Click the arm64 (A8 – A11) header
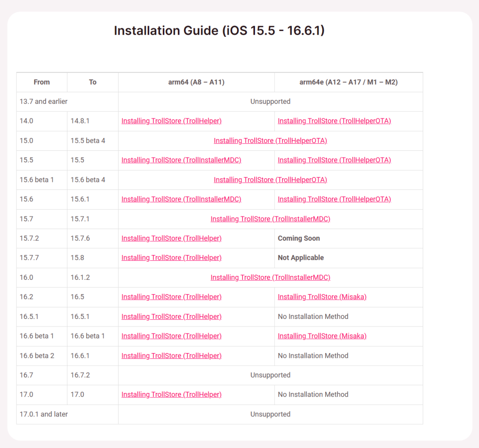The image size is (479, 448). click(196, 82)
